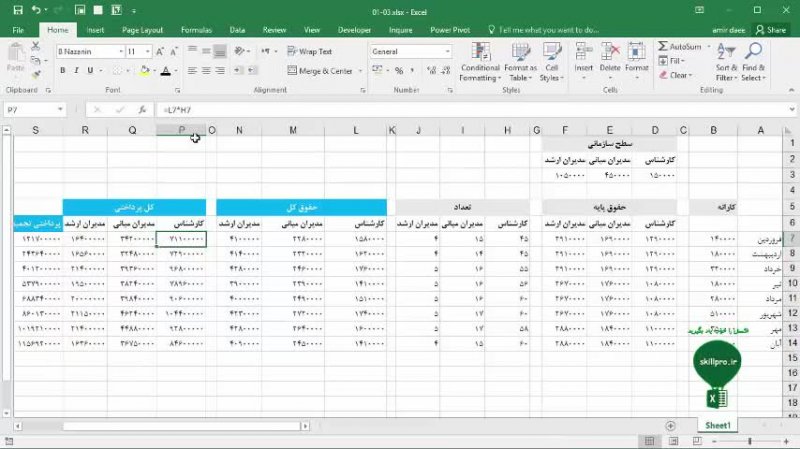Click the Fill Color bucket swatch
This screenshot has height=449, width=800.
(x=145, y=71)
